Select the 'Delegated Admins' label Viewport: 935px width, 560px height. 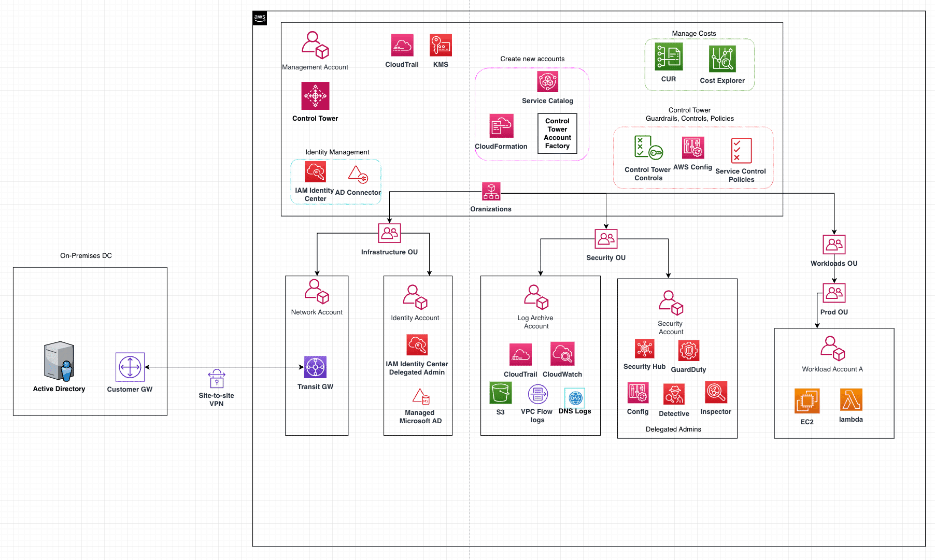click(x=673, y=429)
